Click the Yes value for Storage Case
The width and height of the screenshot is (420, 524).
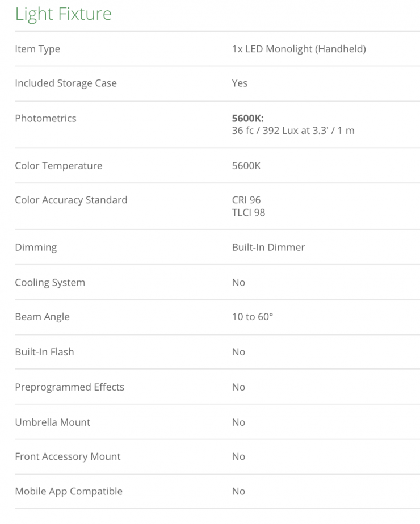click(240, 83)
